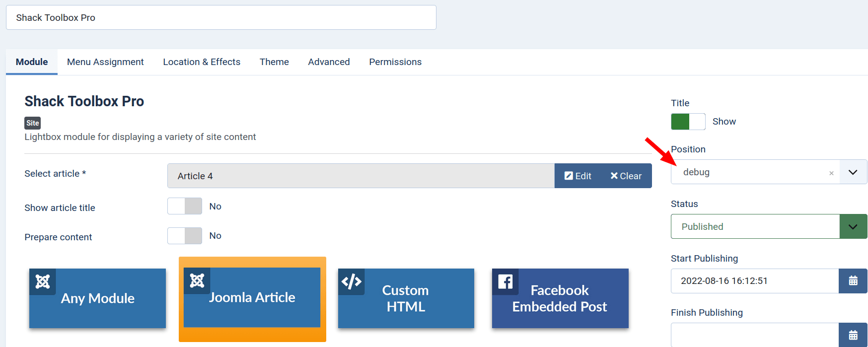Toggle the Prepare content switch
The width and height of the screenshot is (868, 347).
pos(185,236)
